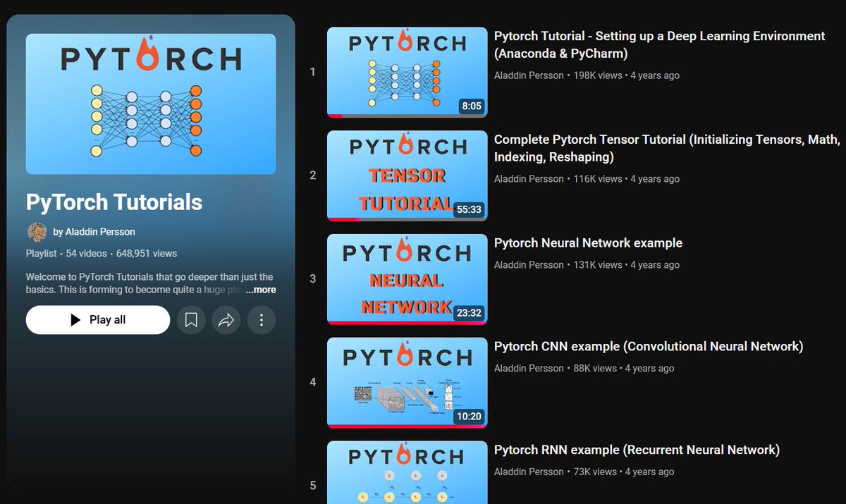846x504 pixels.
Task: Open Aladdin Persson's channel avatar
Action: click(37, 231)
